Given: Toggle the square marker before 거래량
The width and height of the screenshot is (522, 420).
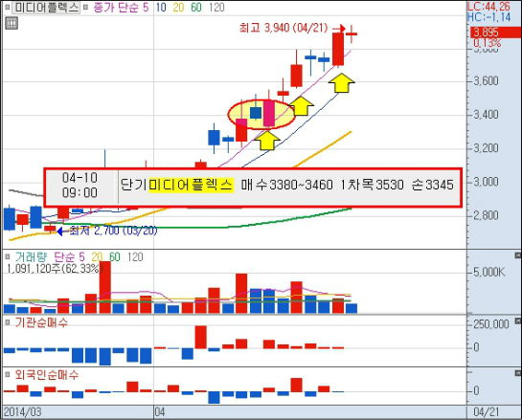Looking at the screenshot, I should [x=8, y=256].
